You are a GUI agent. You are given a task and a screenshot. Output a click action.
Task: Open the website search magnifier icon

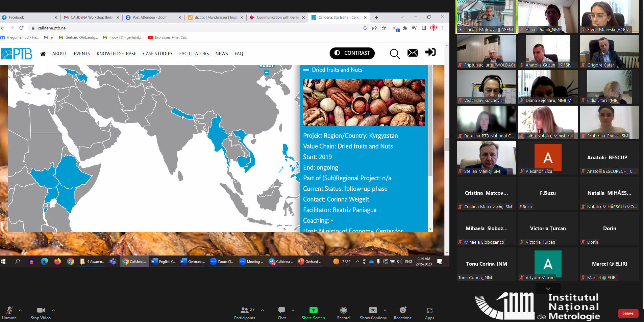click(x=395, y=54)
